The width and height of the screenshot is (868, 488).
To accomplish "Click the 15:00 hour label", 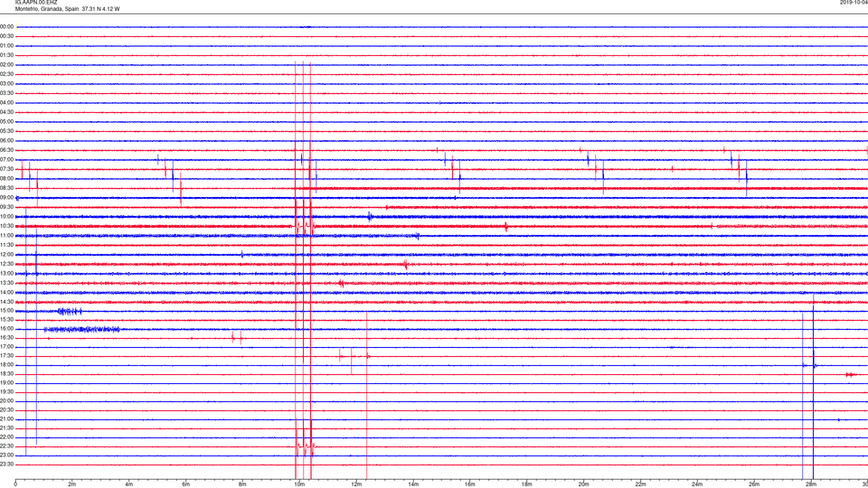I will 6,310.
